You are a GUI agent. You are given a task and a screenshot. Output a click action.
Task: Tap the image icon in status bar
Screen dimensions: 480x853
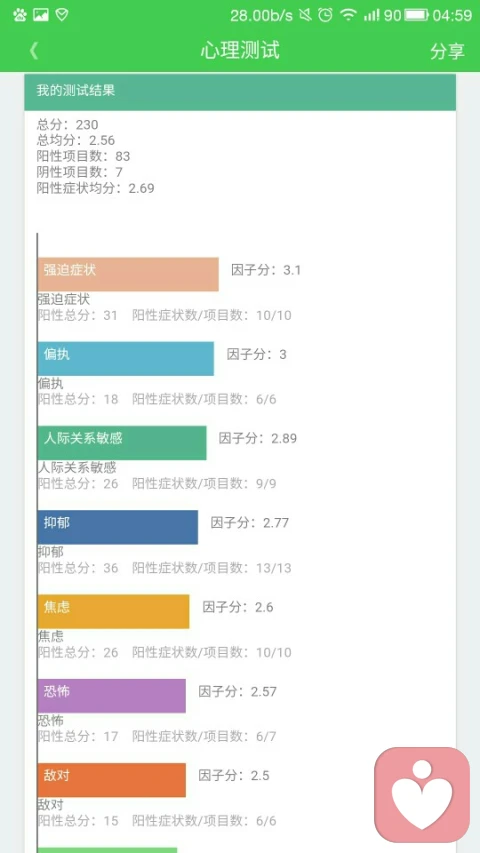pyautogui.click(x=41, y=15)
